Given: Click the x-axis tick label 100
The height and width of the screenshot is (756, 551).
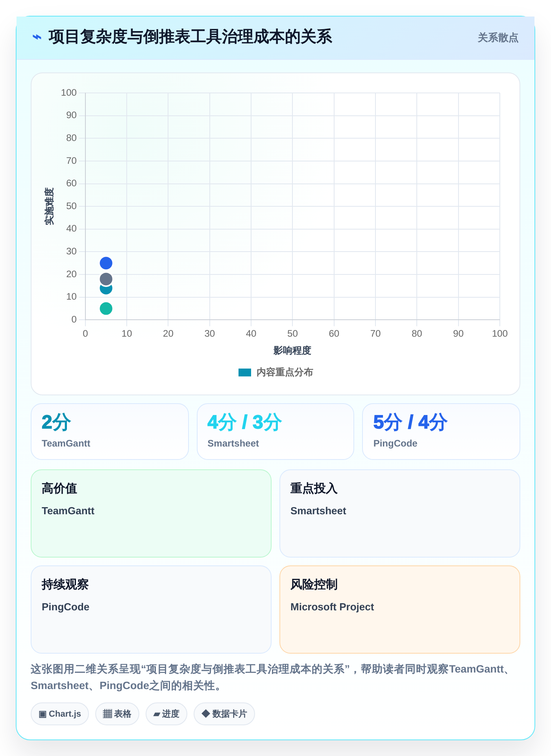Looking at the screenshot, I should point(500,334).
